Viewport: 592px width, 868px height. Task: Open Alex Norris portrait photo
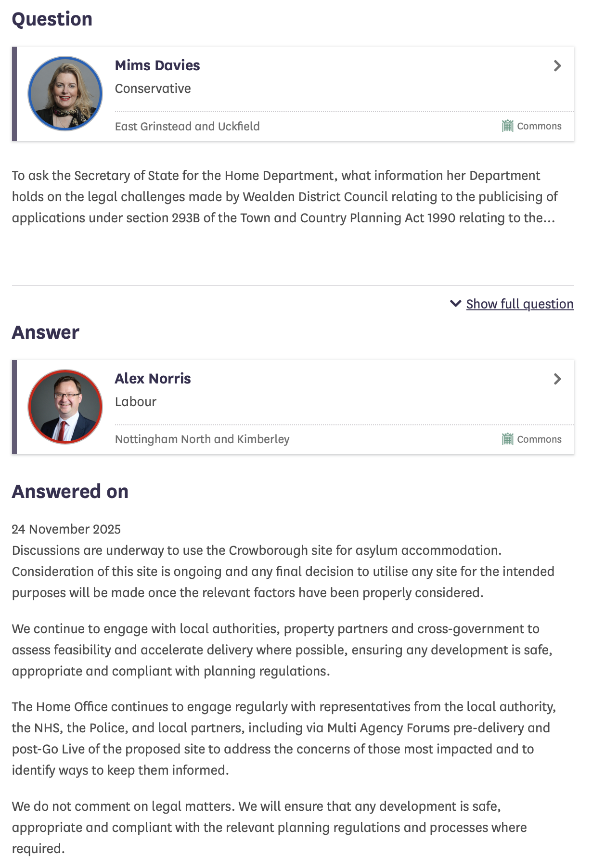[65, 407]
